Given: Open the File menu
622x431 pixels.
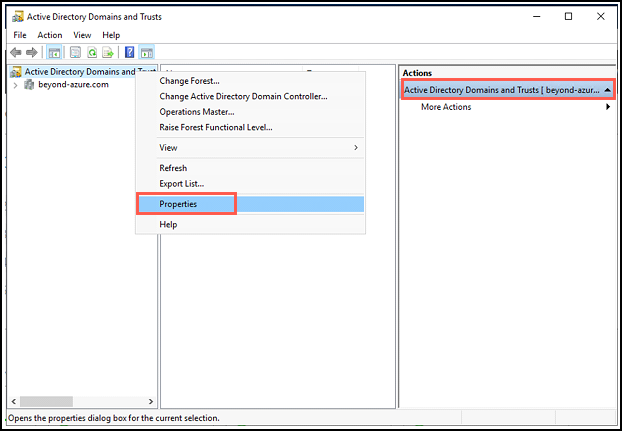Looking at the screenshot, I should (20, 35).
